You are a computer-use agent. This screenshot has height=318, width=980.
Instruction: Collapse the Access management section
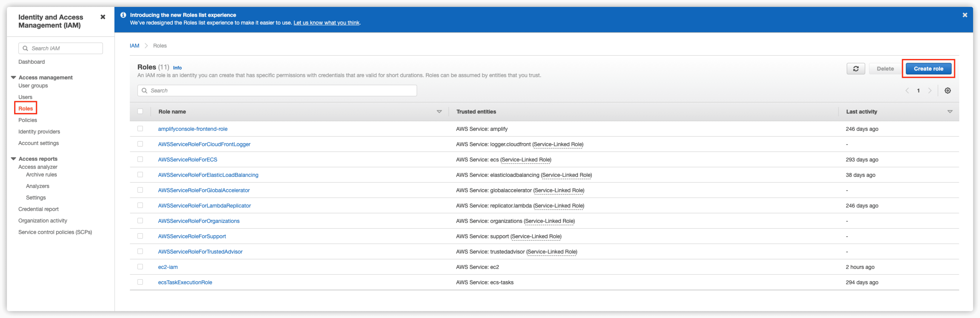pyautogui.click(x=14, y=77)
